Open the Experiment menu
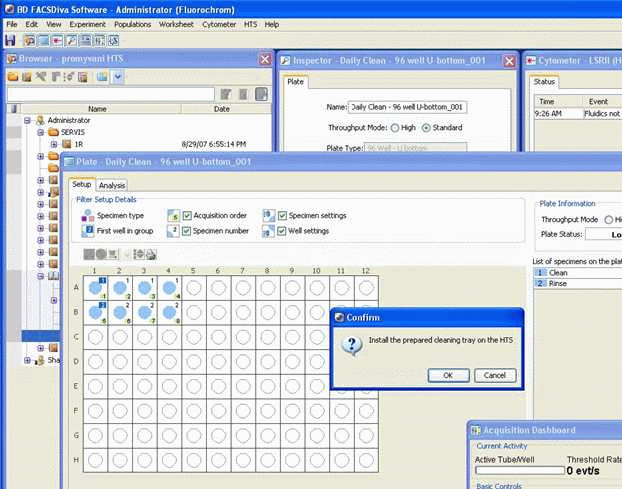The image size is (622, 489). 87,25
